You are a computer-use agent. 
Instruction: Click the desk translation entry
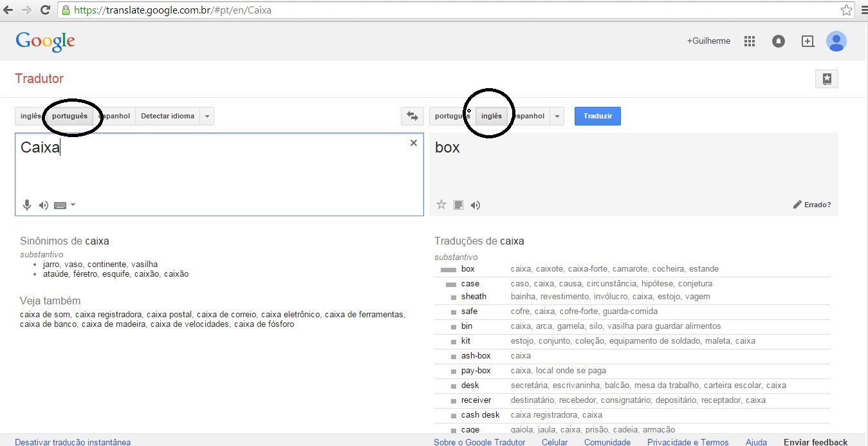point(470,386)
